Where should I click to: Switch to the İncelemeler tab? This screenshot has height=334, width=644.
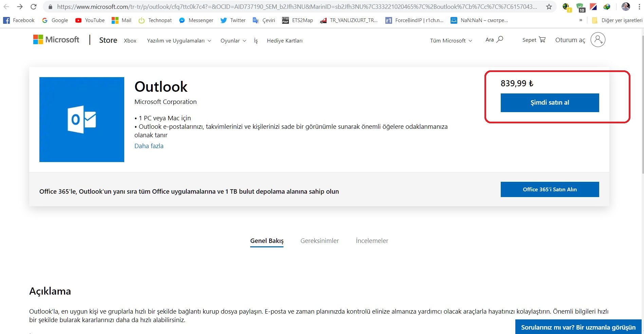click(x=372, y=241)
